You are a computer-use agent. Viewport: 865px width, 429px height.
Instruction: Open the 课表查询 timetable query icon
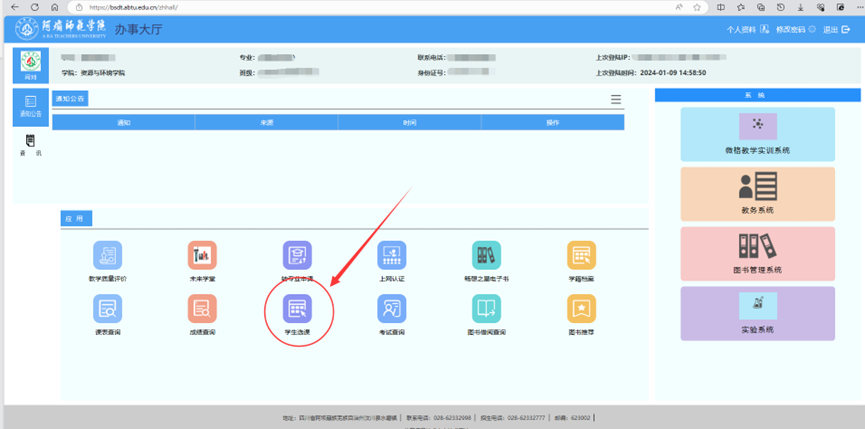tap(107, 308)
